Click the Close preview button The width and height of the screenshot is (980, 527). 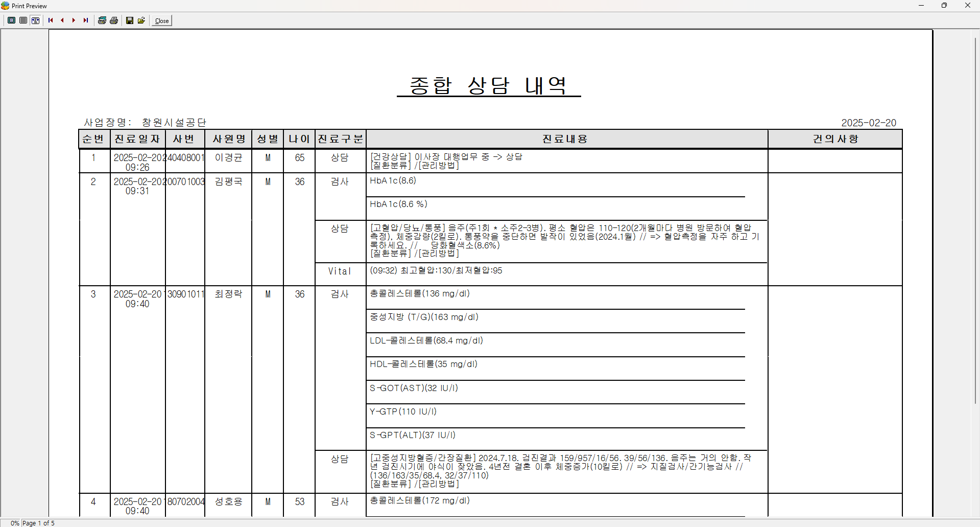point(162,21)
